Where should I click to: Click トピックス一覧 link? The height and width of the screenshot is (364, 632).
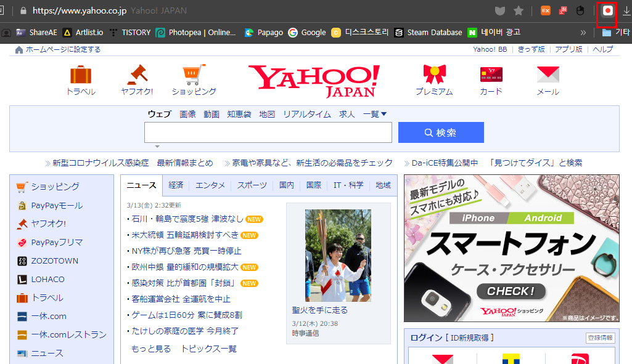(x=209, y=349)
